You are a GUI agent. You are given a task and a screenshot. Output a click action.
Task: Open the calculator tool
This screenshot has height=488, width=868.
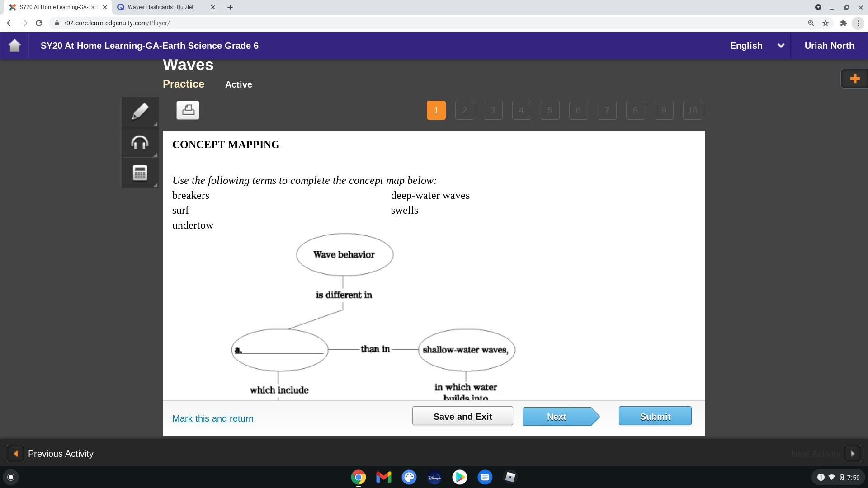click(140, 173)
